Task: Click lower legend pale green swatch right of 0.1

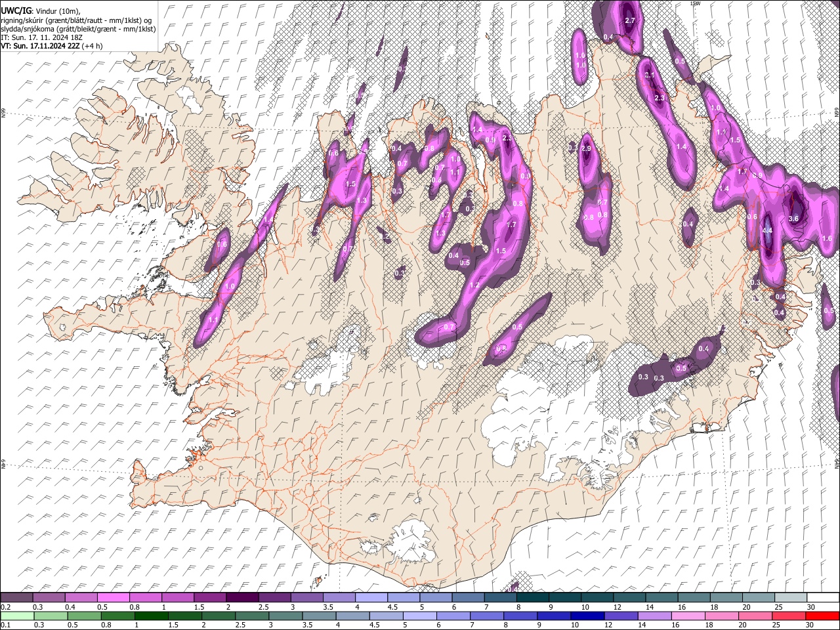Action: click(16, 616)
